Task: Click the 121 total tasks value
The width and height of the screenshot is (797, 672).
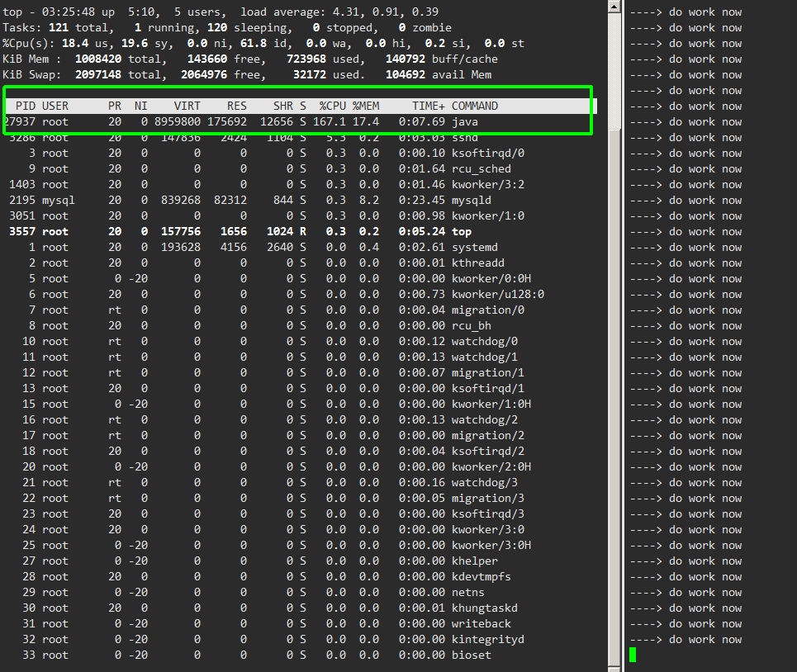Action: click(59, 27)
